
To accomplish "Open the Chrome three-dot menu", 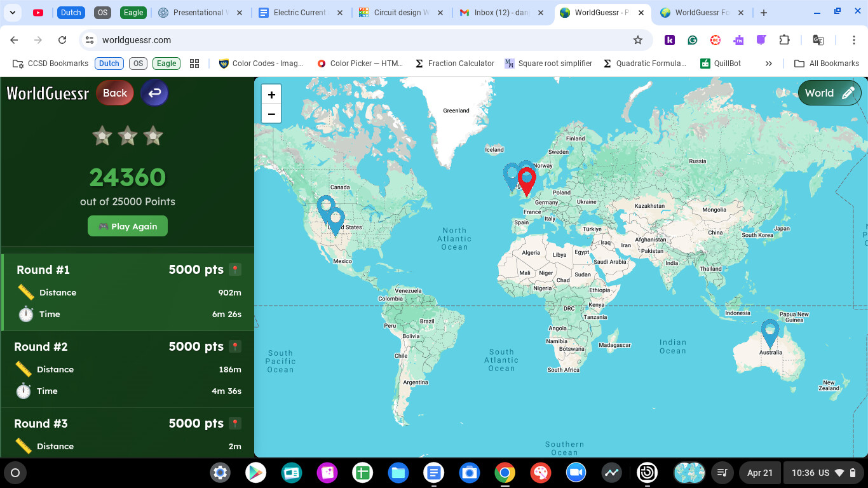I will [x=854, y=40].
